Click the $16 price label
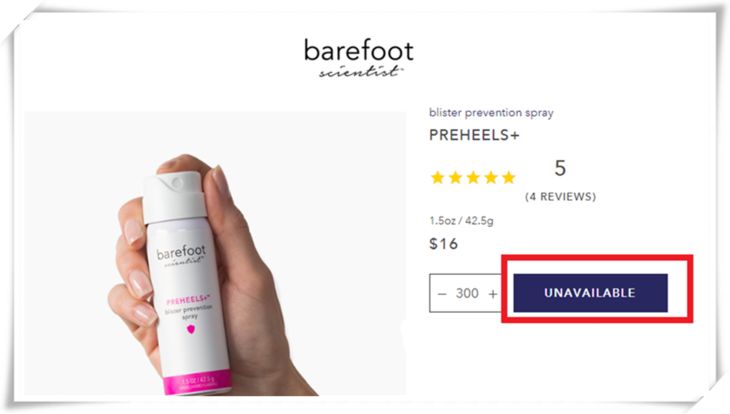This screenshot has height=414, width=730. 444,244
